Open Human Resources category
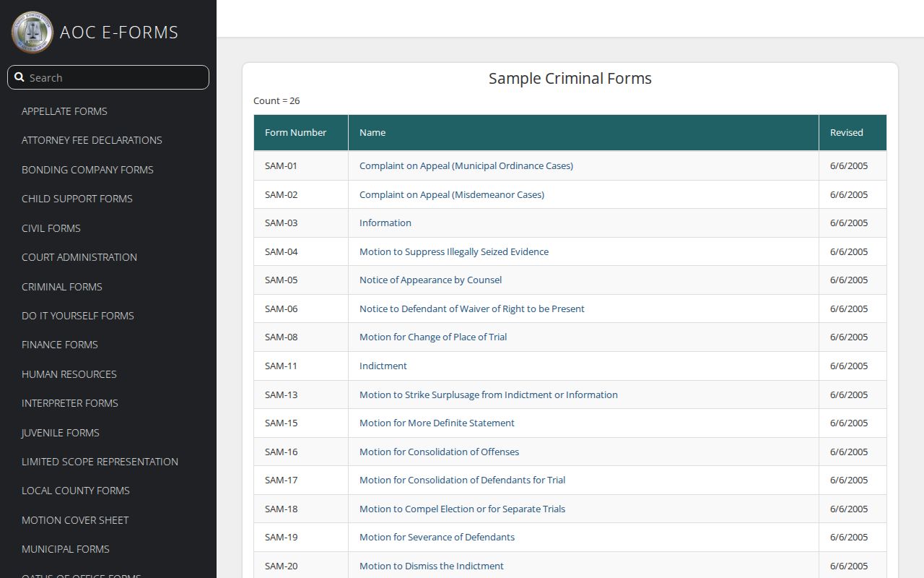924x578 pixels. [69, 374]
